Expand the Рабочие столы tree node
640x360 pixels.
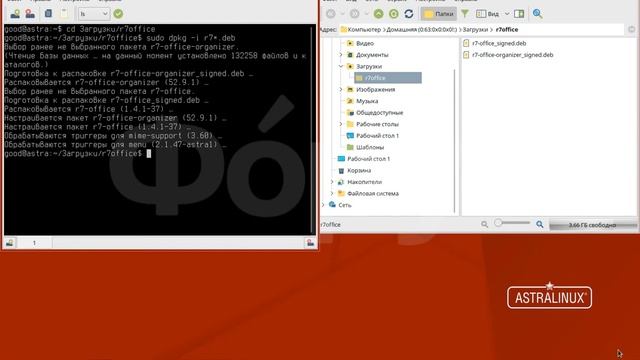(x=341, y=124)
